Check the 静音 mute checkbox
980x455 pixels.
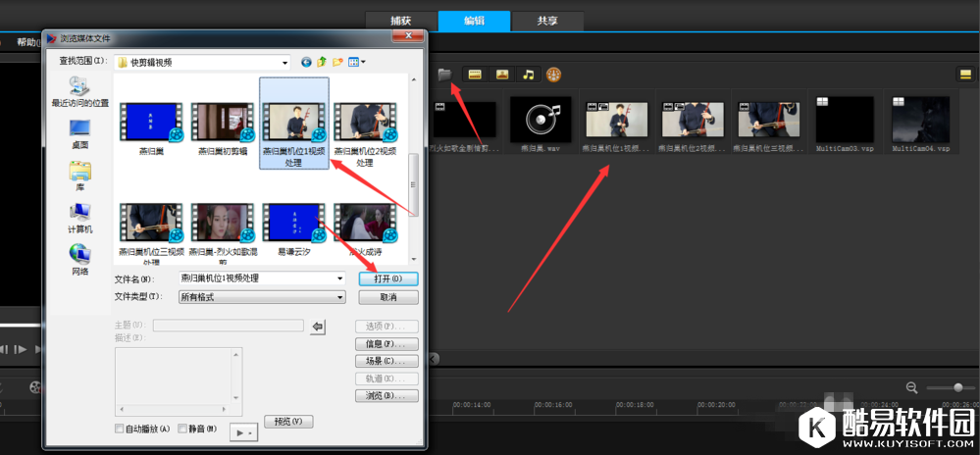(182, 429)
